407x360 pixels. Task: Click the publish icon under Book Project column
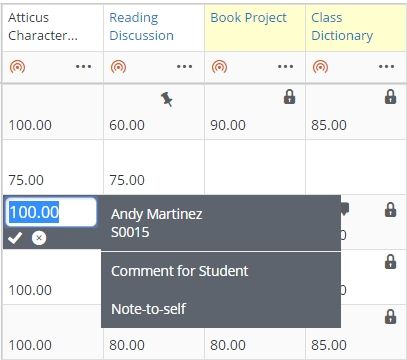coord(219,67)
